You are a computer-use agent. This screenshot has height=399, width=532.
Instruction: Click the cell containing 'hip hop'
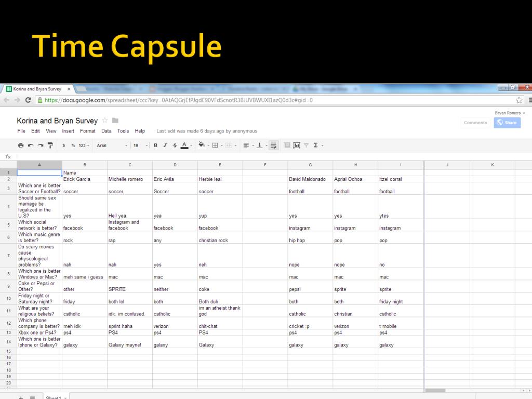coord(310,237)
